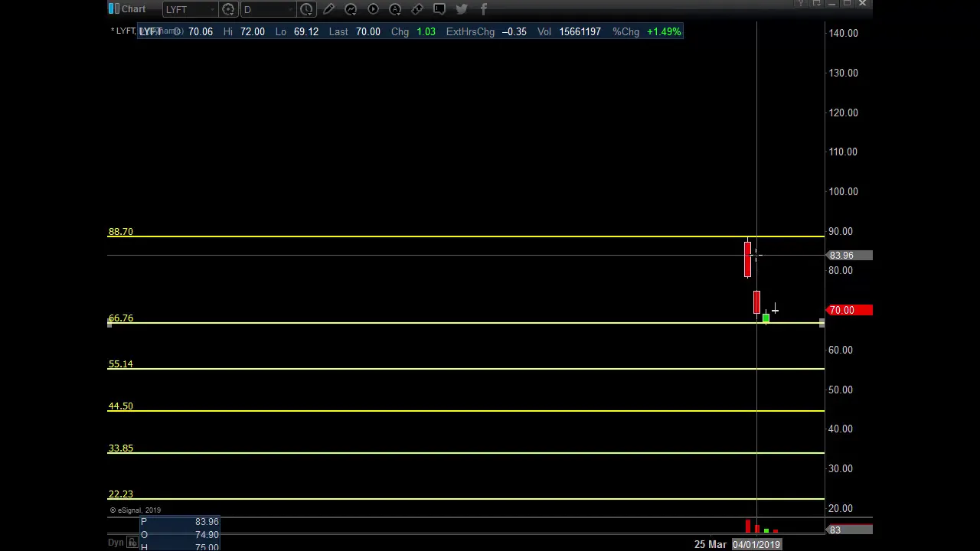Click the Dyn label at bottom left
This screenshot has height=551, width=980.
[x=116, y=543]
